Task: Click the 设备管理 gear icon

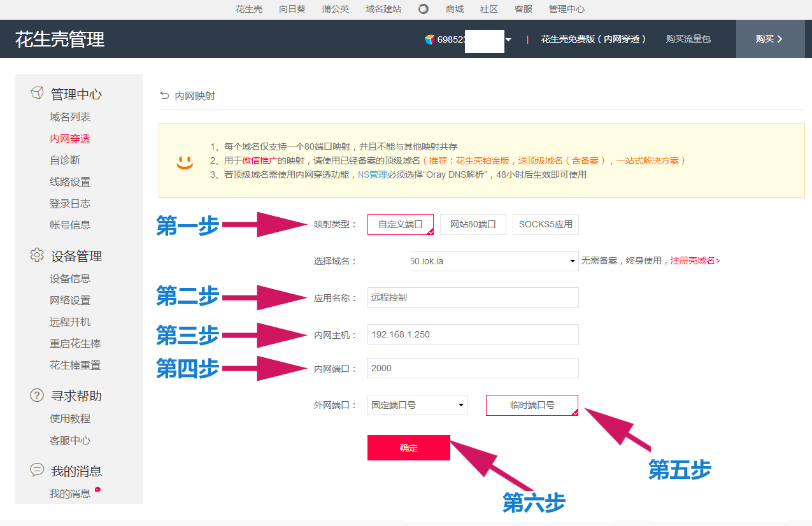Action: point(37,255)
